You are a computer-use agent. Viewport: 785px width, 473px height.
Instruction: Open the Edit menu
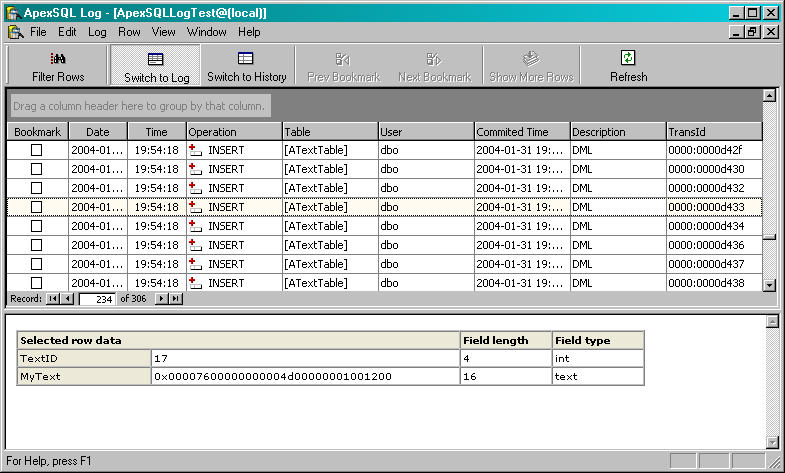67,32
